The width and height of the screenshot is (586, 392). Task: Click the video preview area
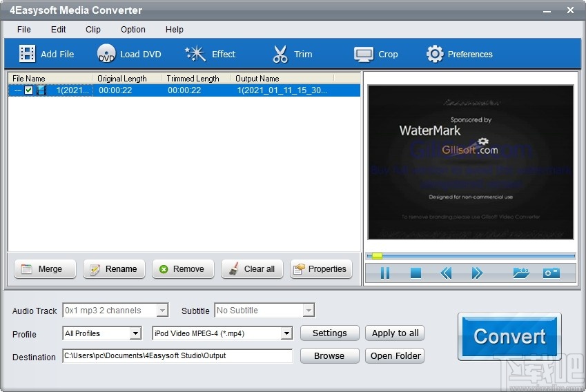pyautogui.click(x=471, y=162)
